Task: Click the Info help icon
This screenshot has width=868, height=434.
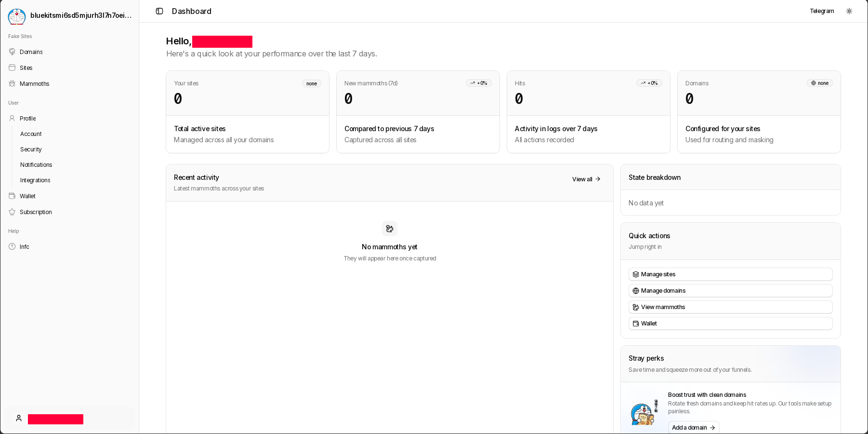Action: 12,246
